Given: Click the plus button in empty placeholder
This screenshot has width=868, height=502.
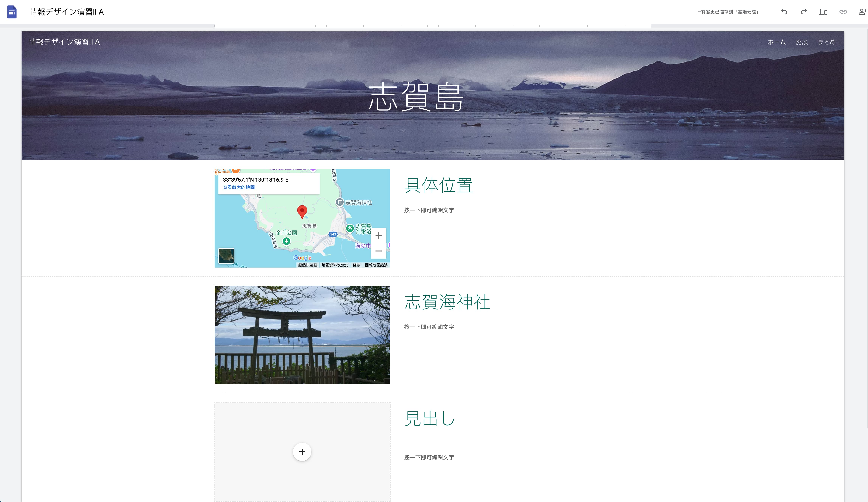Looking at the screenshot, I should tap(302, 452).
